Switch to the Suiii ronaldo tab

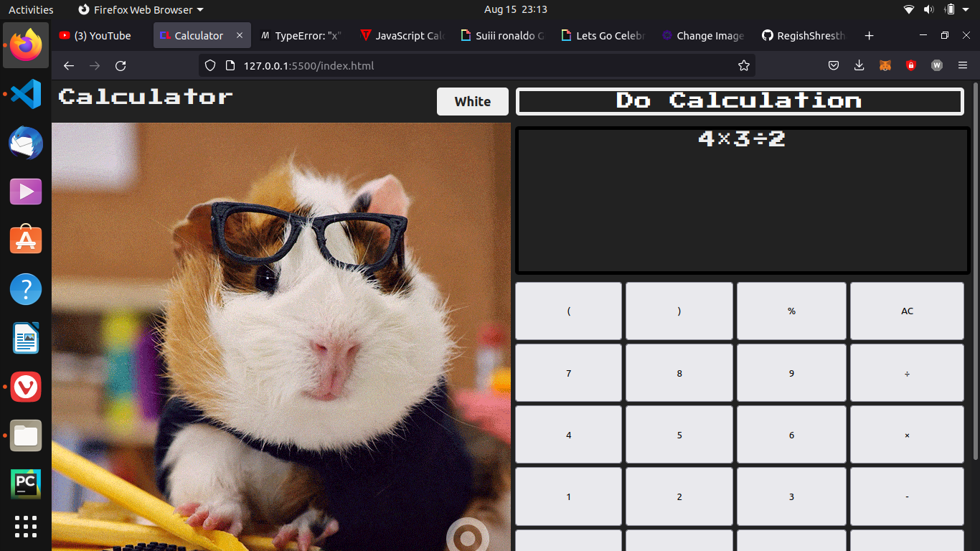(501, 36)
